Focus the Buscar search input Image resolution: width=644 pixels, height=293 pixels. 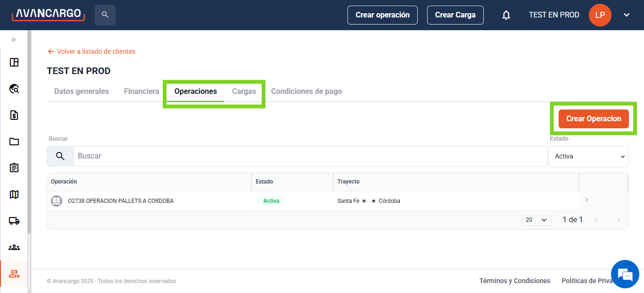coord(311,156)
